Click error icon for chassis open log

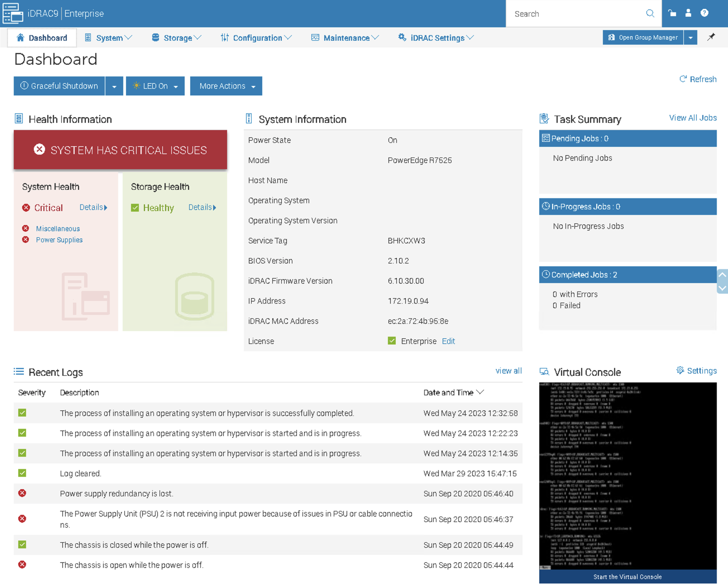(x=22, y=564)
